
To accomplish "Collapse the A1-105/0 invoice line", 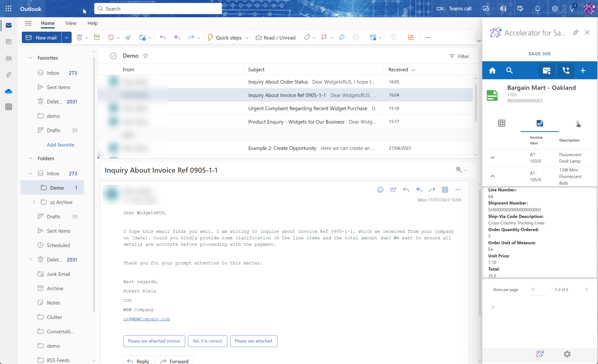I will pos(493,176).
